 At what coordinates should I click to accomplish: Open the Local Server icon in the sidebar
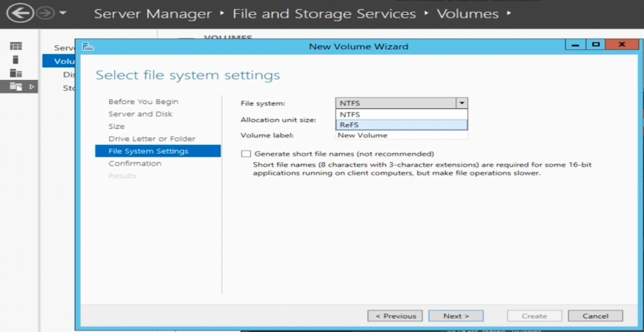coord(16,60)
